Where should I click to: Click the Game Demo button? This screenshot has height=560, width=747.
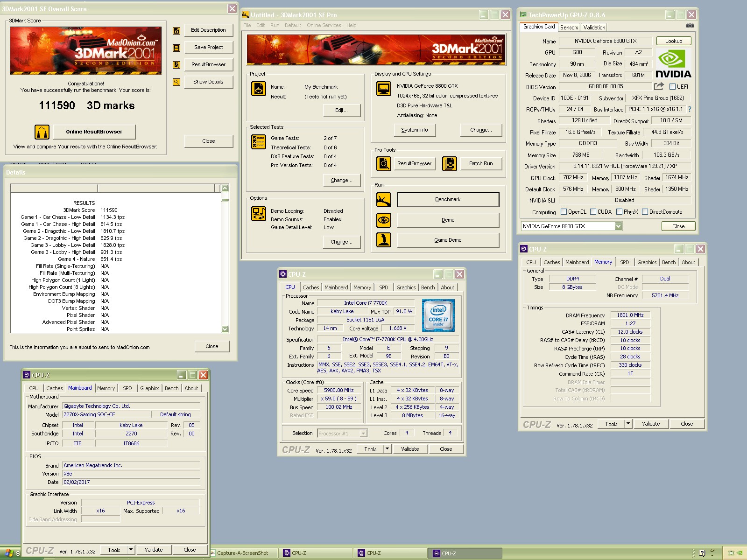point(448,240)
